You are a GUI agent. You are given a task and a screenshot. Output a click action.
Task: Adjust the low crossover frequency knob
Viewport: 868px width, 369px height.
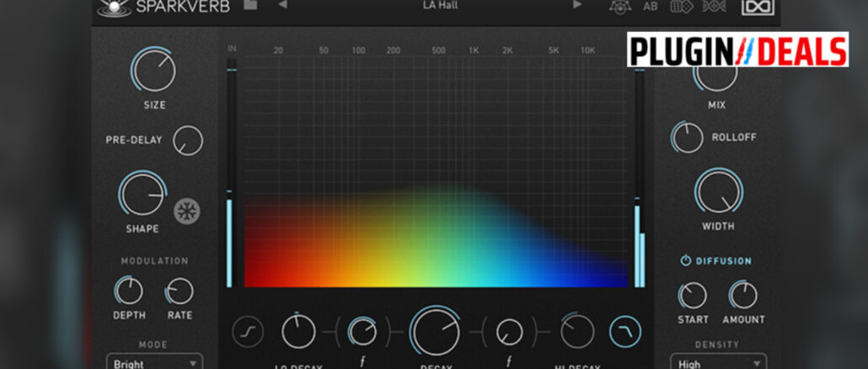(x=362, y=332)
